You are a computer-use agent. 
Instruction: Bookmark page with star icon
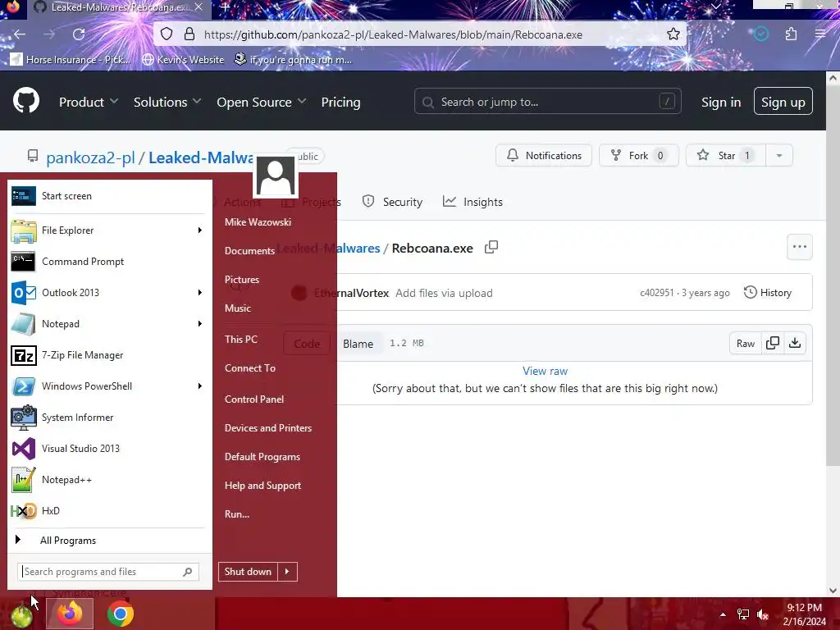(x=673, y=34)
